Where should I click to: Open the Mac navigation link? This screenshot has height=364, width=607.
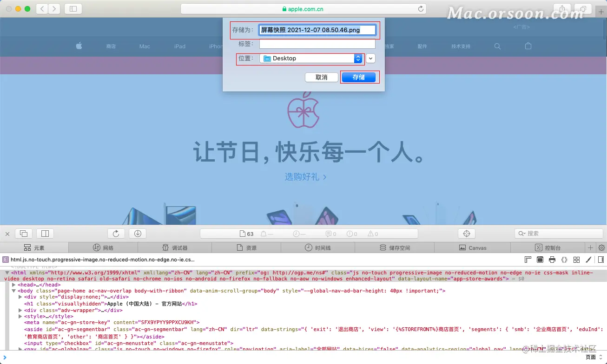tap(145, 46)
